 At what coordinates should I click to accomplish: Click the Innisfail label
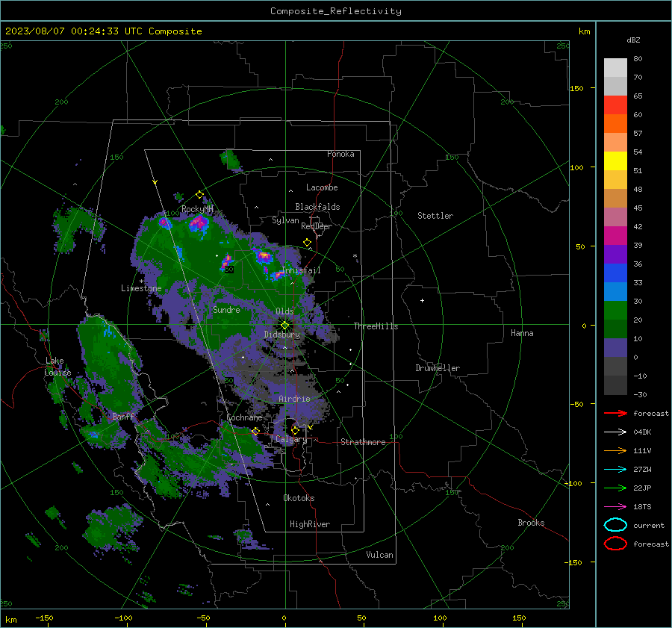pyautogui.click(x=301, y=270)
